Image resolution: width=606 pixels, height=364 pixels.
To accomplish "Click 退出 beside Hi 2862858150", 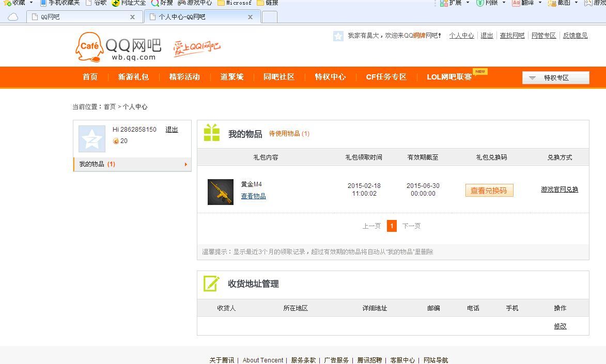I will [x=172, y=130].
